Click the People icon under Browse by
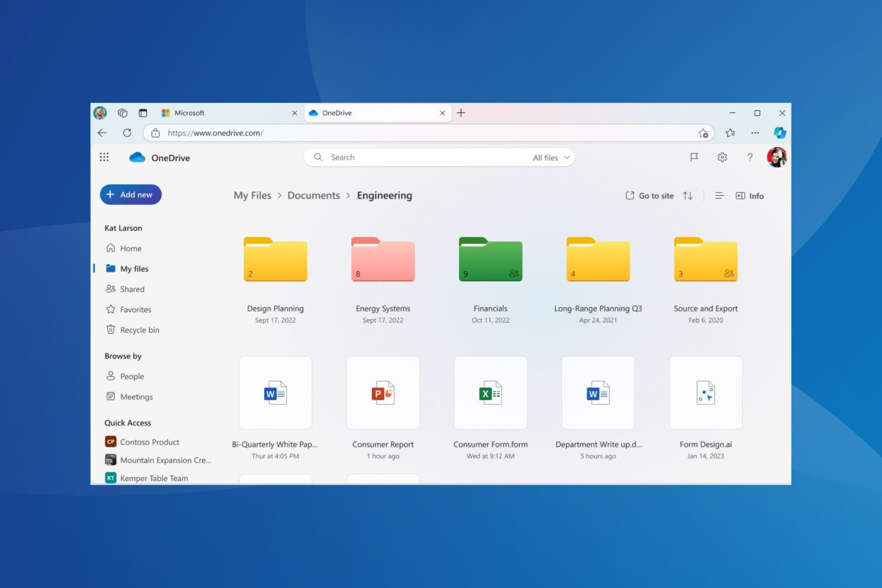Image resolution: width=882 pixels, height=588 pixels. [x=111, y=376]
